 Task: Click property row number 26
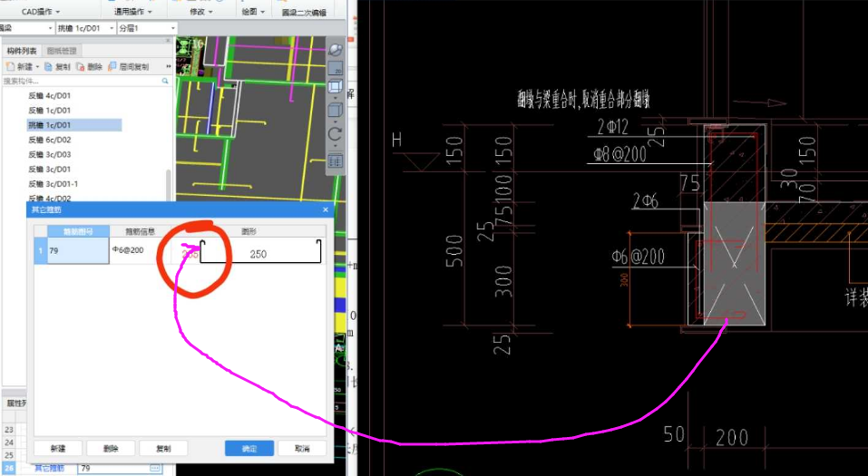click(x=9, y=468)
